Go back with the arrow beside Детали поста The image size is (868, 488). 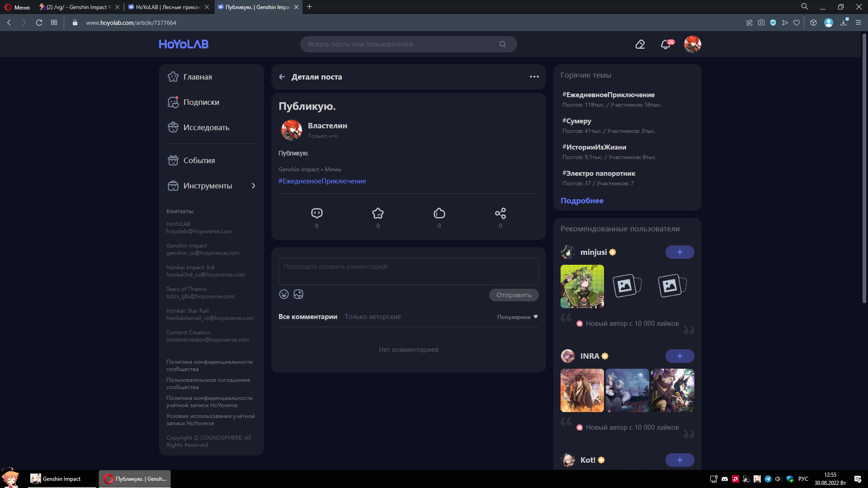tap(282, 77)
